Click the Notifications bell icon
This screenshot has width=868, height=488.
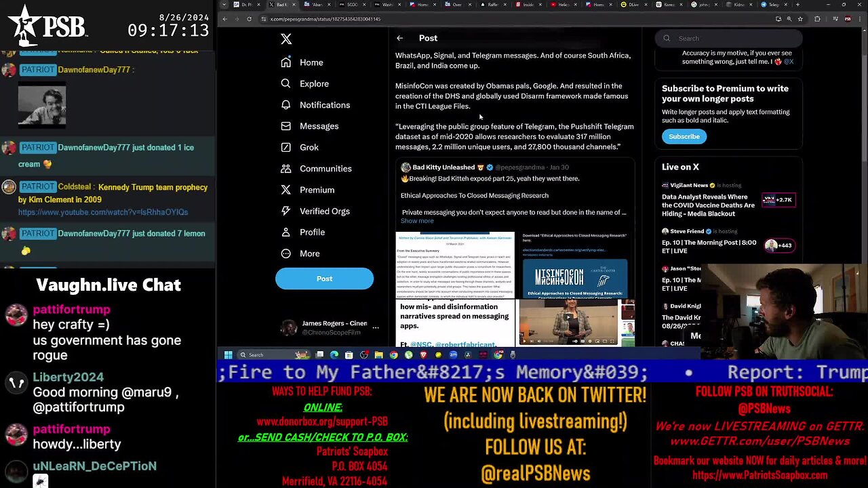click(x=286, y=105)
